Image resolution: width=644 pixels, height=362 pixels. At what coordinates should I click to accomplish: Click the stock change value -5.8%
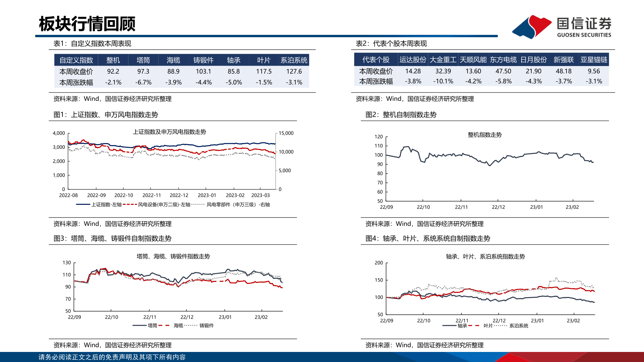pos(503,81)
